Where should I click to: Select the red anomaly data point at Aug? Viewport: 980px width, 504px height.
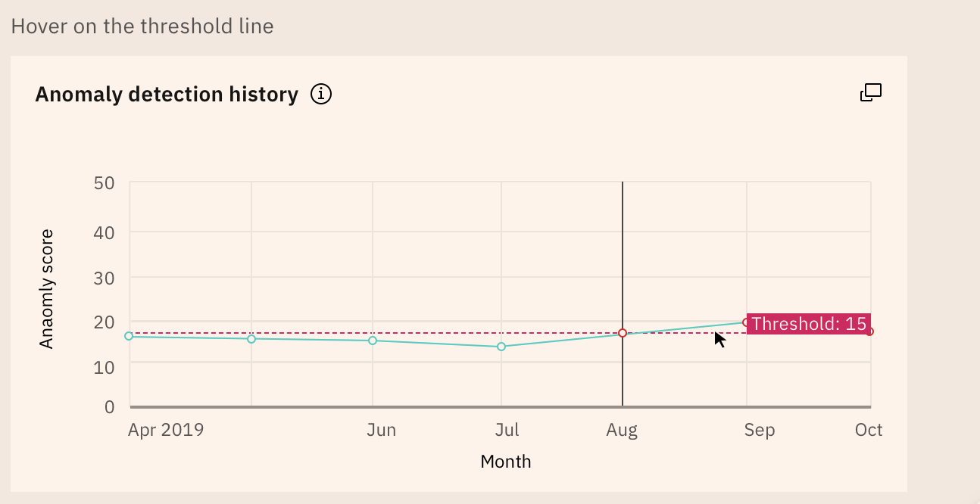[623, 331]
